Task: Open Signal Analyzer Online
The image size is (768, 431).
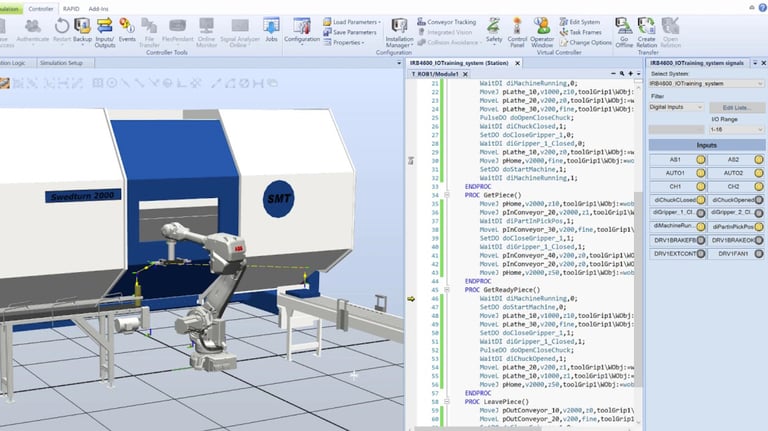Action: tap(240, 32)
